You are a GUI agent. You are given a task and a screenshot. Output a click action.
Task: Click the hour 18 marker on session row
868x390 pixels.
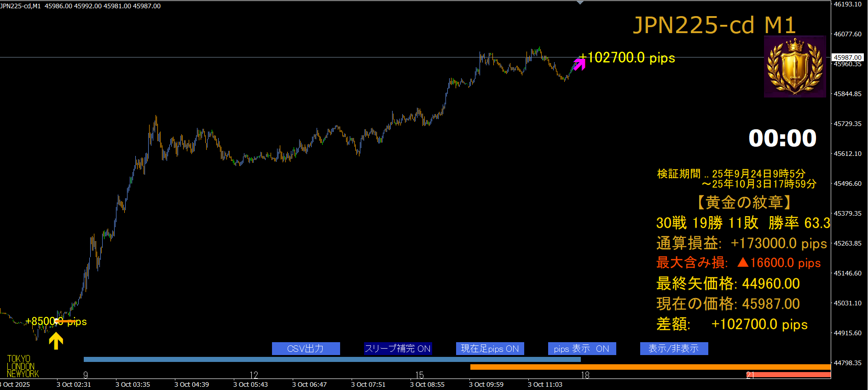pos(585,375)
